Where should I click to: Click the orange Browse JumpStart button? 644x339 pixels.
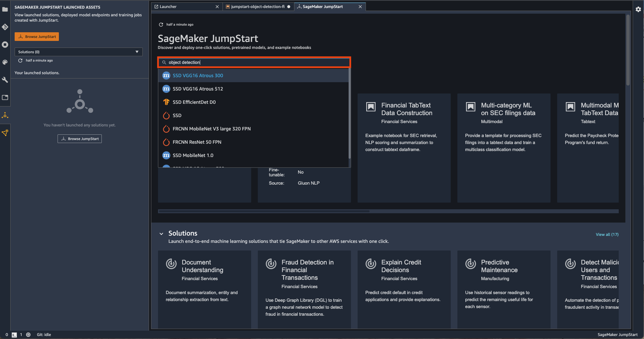pos(37,37)
